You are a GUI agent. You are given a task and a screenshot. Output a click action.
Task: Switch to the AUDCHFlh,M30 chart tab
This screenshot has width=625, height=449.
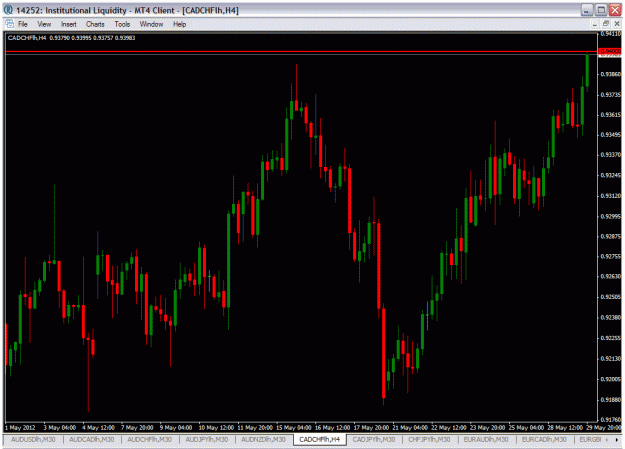(149, 439)
